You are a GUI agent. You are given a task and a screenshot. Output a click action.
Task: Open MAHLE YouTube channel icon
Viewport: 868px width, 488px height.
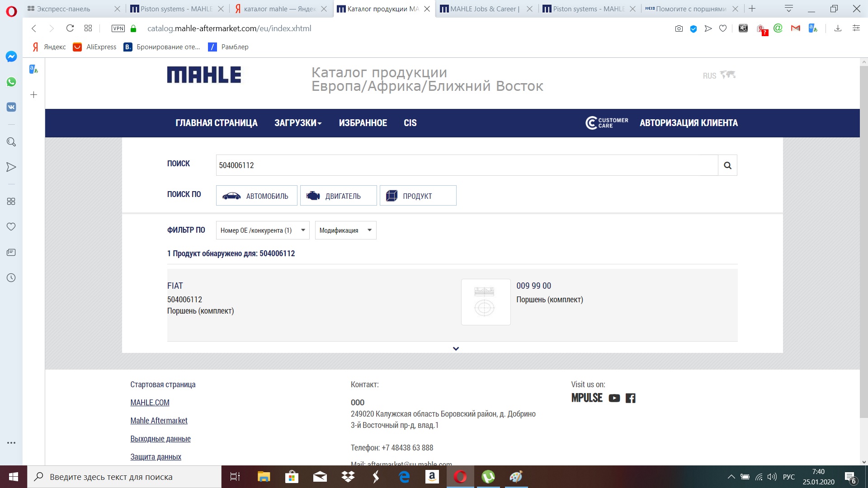click(614, 398)
